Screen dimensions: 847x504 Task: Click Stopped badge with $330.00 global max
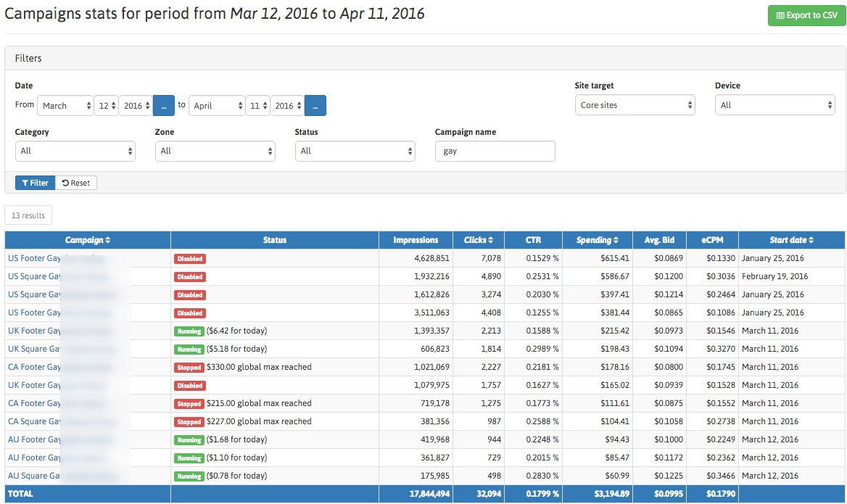pos(189,368)
